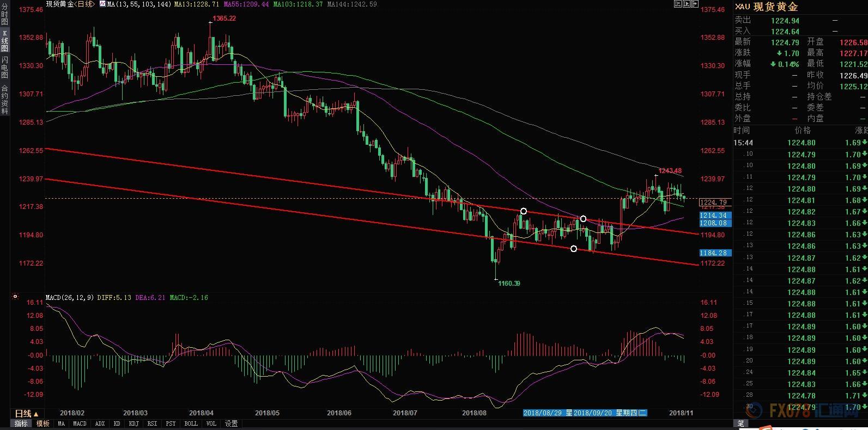Screen dimensions: 868x430
Task: Select the MACD indicator
Action: (80, 423)
